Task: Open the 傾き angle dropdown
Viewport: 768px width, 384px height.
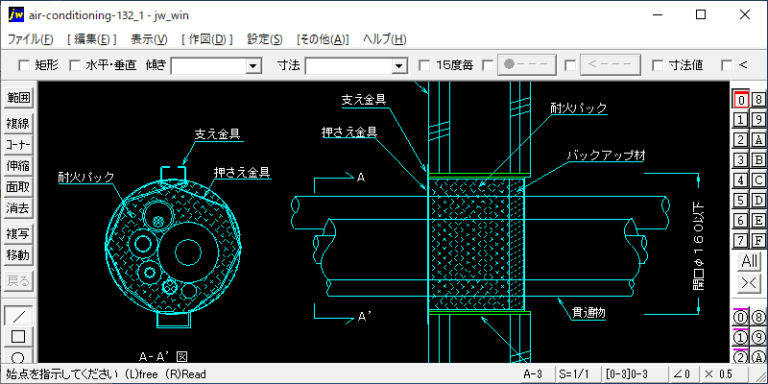Action: point(254,66)
